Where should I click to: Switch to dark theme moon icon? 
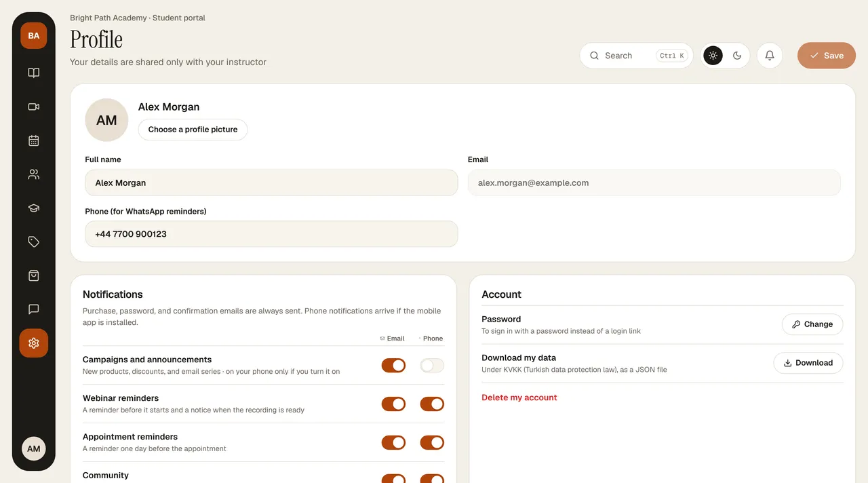coord(737,56)
